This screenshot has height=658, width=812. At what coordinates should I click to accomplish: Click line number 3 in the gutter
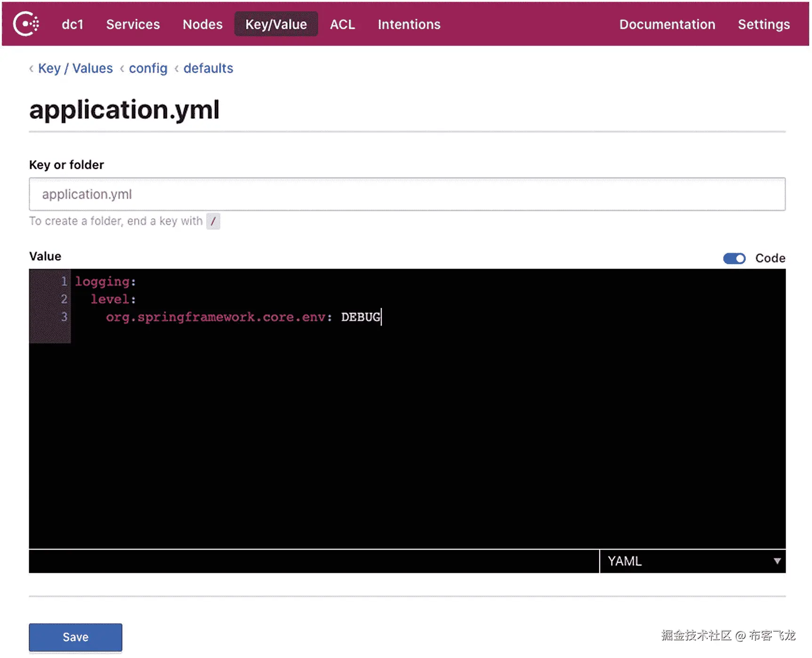[x=64, y=317]
